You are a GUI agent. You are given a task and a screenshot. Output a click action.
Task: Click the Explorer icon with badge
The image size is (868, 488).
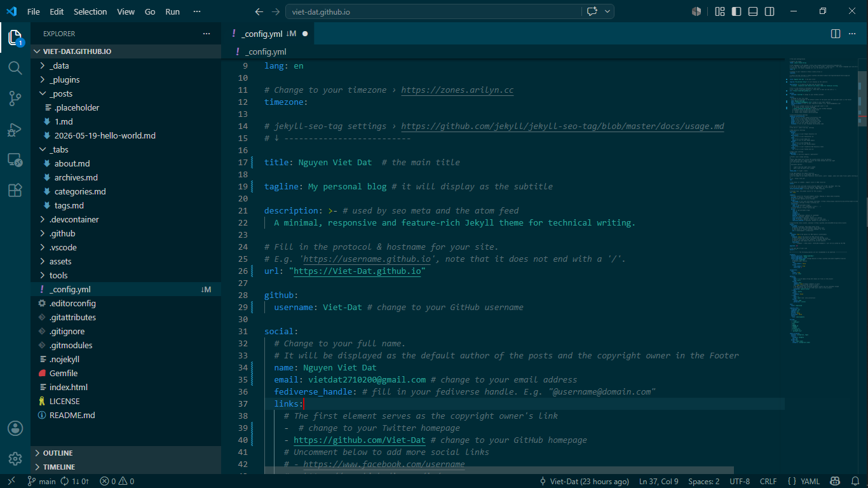pyautogui.click(x=15, y=37)
